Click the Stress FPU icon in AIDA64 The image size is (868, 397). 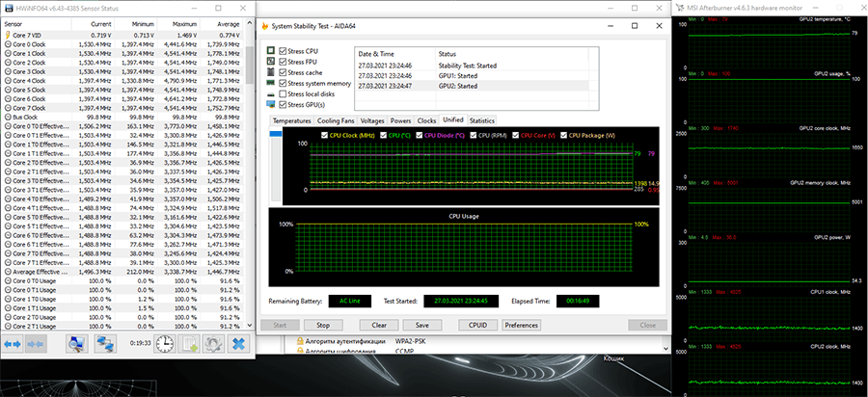pyautogui.click(x=271, y=62)
